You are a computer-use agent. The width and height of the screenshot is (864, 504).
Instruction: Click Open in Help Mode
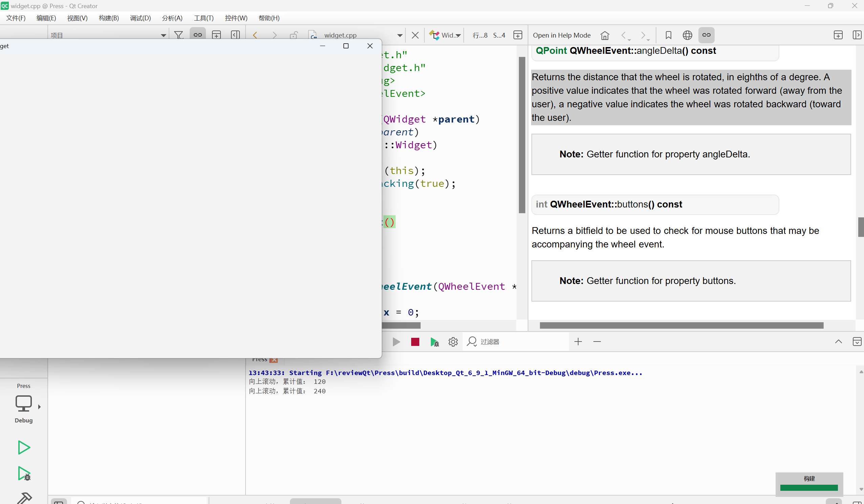tap(561, 35)
